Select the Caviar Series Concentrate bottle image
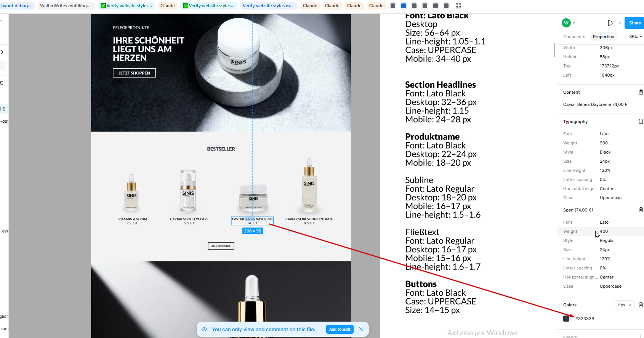644x338 pixels. [x=309, y=185]
